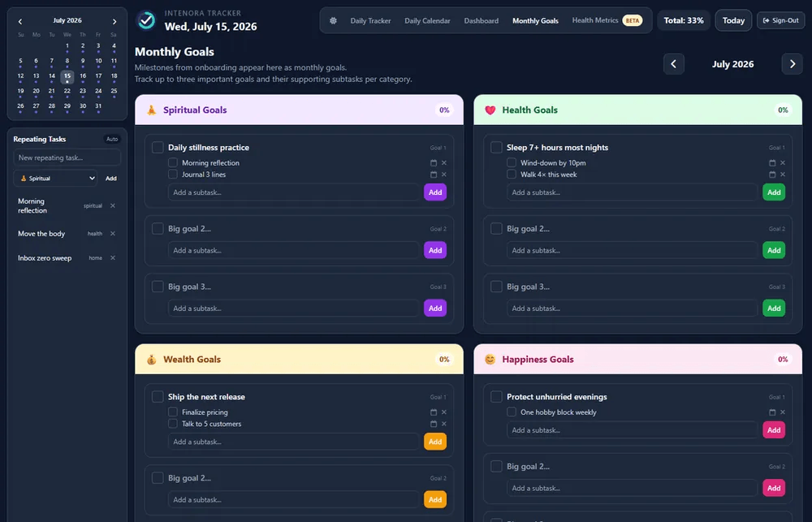Click the Wealth Goals money bag icon

point(151,360)
